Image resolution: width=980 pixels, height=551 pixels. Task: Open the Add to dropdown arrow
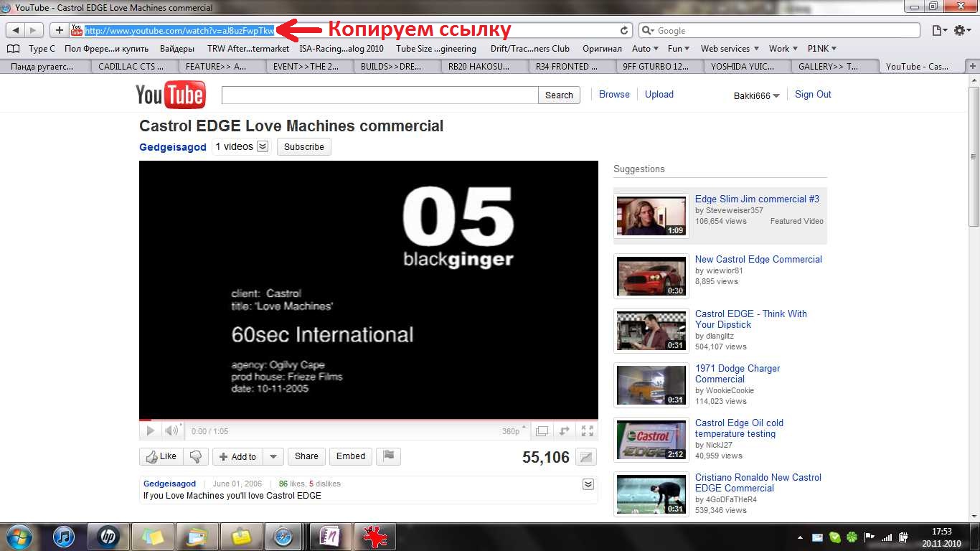[273, 456]
